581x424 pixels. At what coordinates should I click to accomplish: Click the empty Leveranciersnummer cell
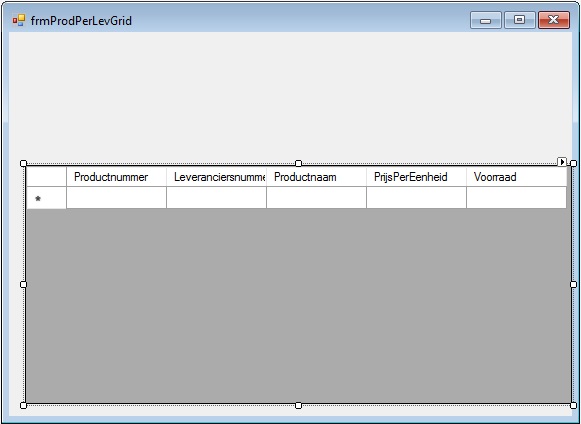pos(216,198)
